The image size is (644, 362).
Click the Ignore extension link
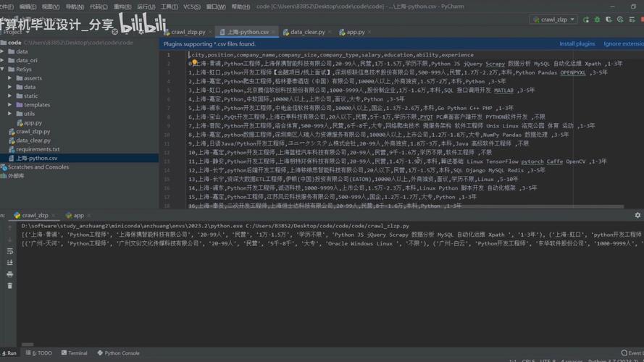pyautogui.click(x=622, y=43)
